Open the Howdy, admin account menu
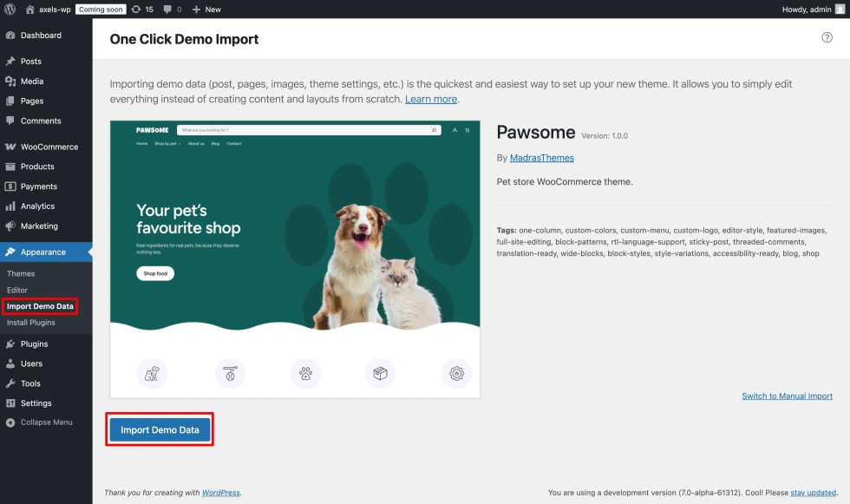Viewport: 850px width, 504px height. pos(807,9)
